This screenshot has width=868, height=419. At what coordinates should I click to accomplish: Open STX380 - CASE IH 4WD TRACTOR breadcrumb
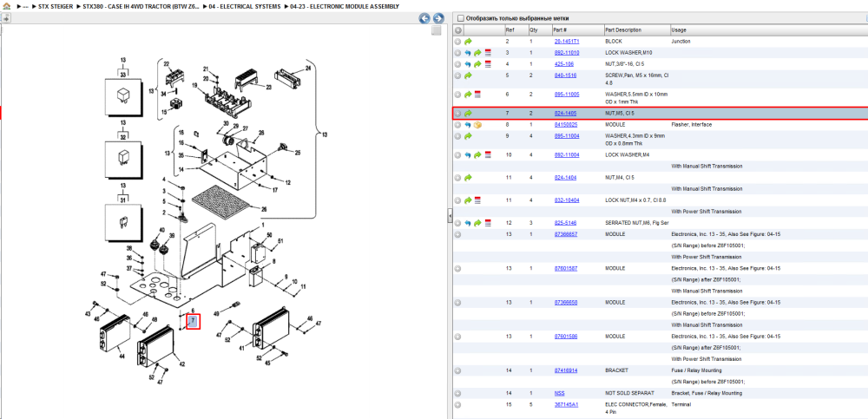pyautogui.click(x=141, y=6)
